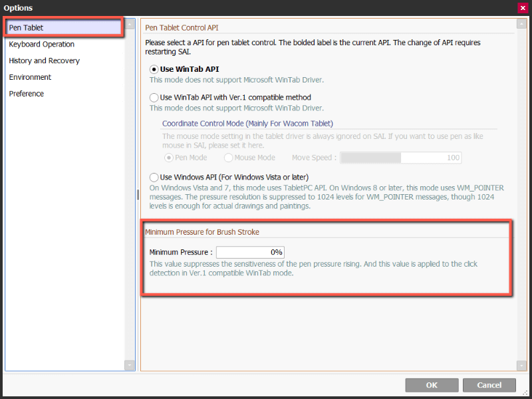Click the Move Speed slider
This screenshot has height=399, width=532.
401,158
